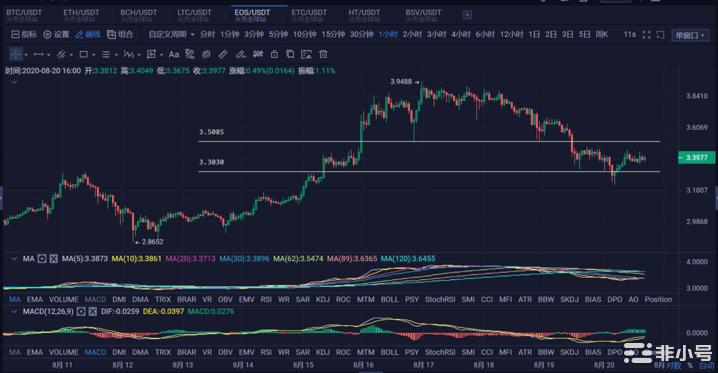
Task: Select the 30分钟 timeframe
Action: tap(362, 34)
